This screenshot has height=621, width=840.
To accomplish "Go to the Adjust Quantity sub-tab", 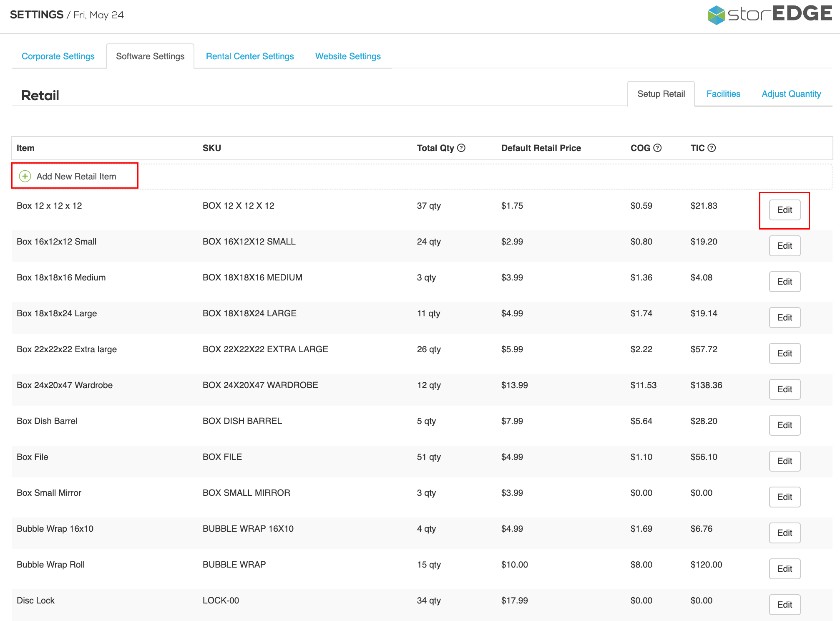I will 791,94.
